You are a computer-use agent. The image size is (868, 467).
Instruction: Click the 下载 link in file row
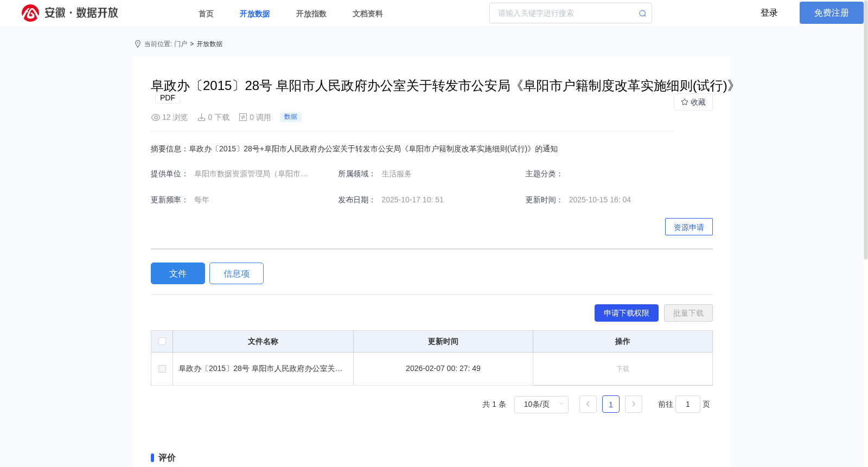pyautogui.click(x=623, y=369)
